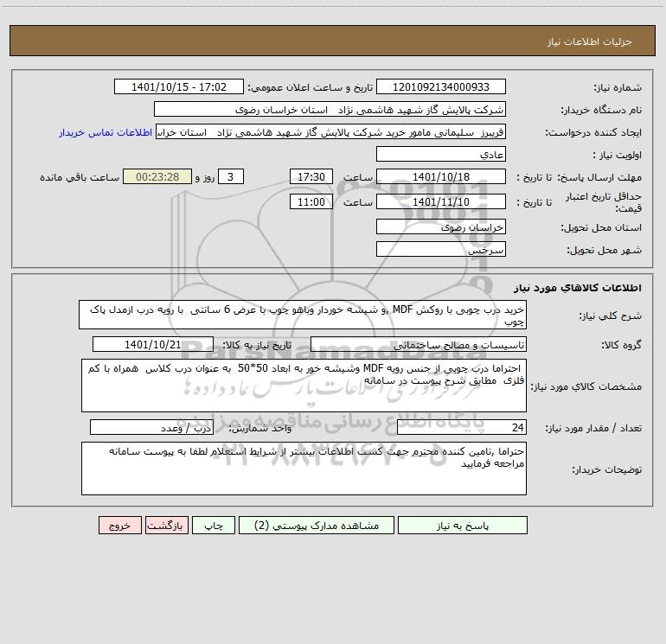The height and width of the screenshot is (644, 666).
Task: Click the remaining time countdown box
Action: pos(157,176)
